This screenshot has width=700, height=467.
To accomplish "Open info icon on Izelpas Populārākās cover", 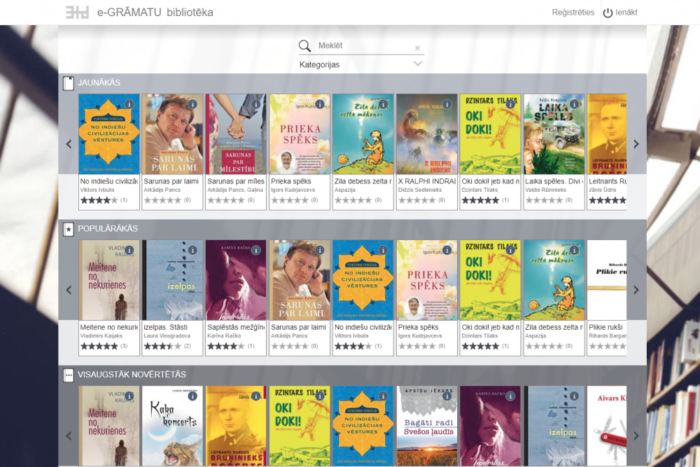I will point(192,250).
